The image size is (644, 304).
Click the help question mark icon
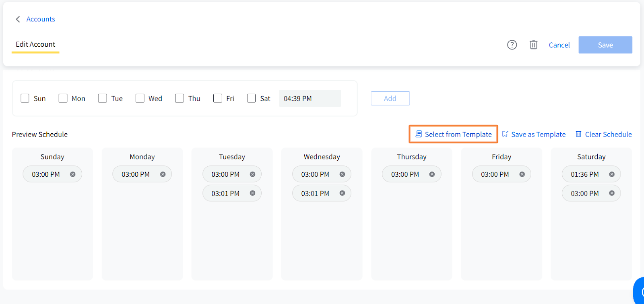[x=512, y=45]
